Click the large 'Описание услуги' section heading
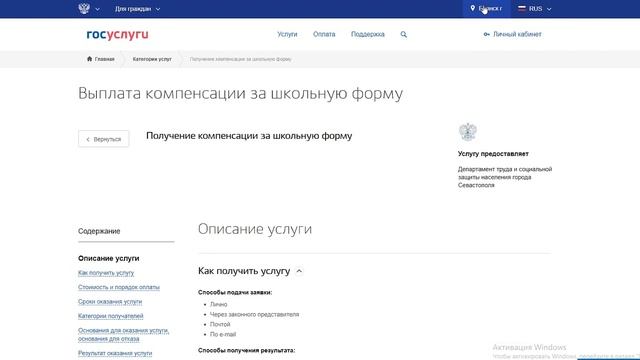 pyautogui.click(x=255, y=229)
